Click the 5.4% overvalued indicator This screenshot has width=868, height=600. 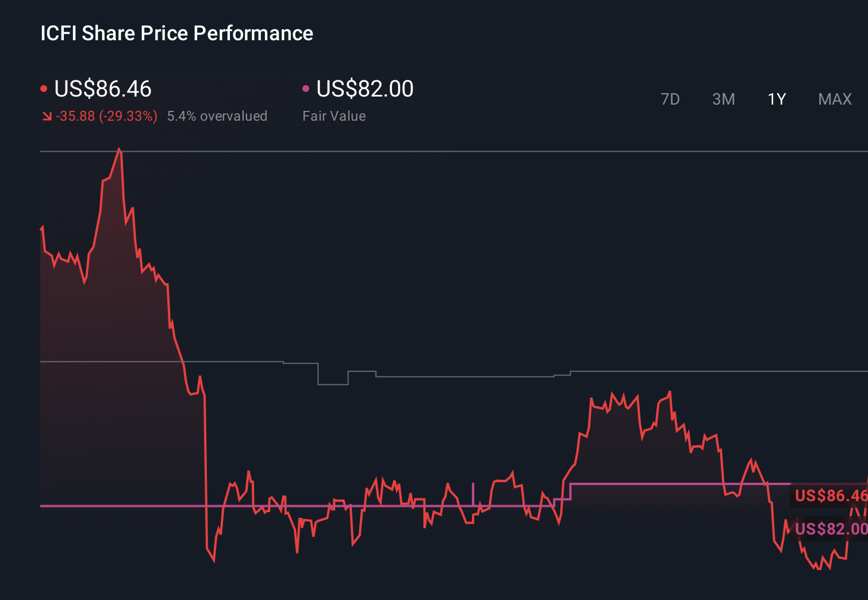coord(217,116)
